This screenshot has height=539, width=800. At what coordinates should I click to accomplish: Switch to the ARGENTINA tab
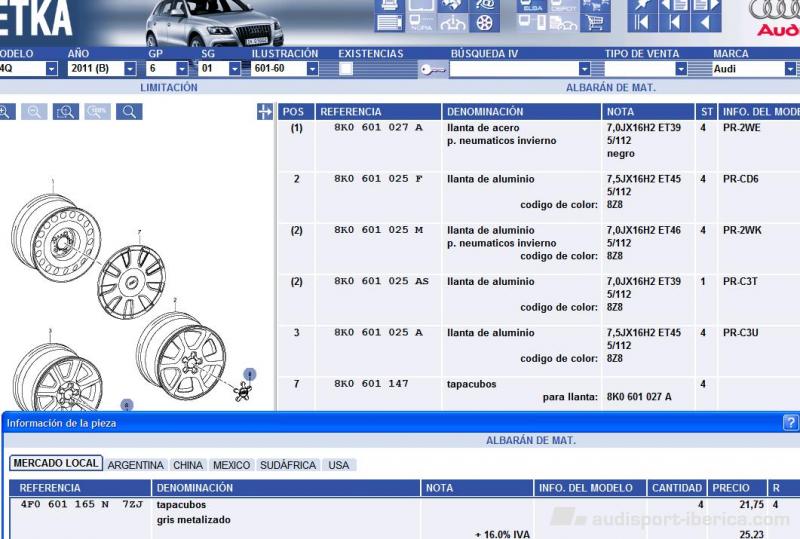click(135, 465)
